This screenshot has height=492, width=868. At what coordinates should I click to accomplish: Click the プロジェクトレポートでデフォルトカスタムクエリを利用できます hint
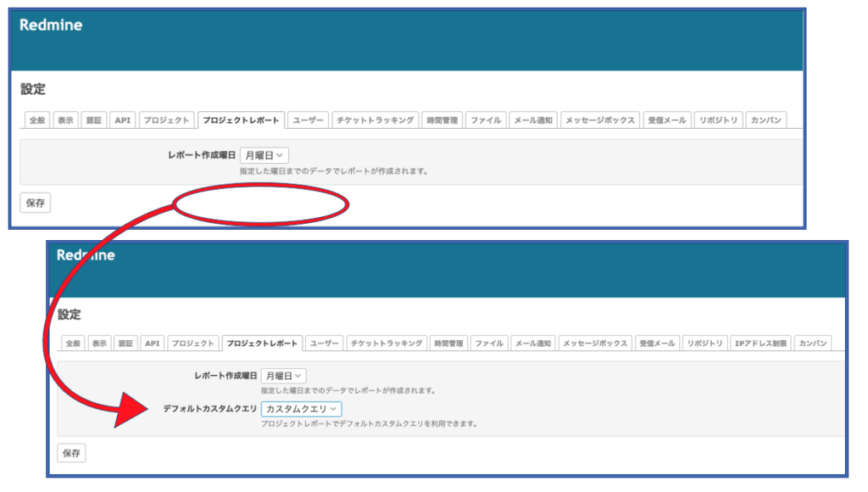[369, 424]
